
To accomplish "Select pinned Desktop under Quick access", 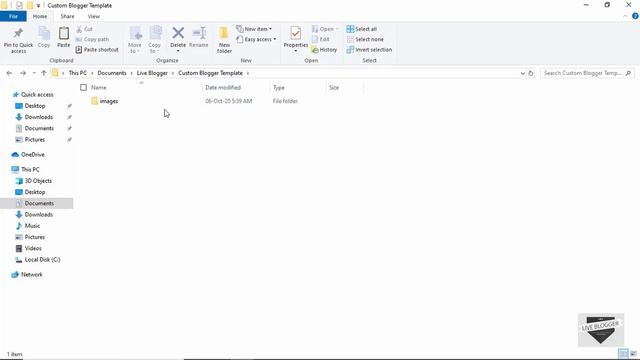I will point(35,106).
